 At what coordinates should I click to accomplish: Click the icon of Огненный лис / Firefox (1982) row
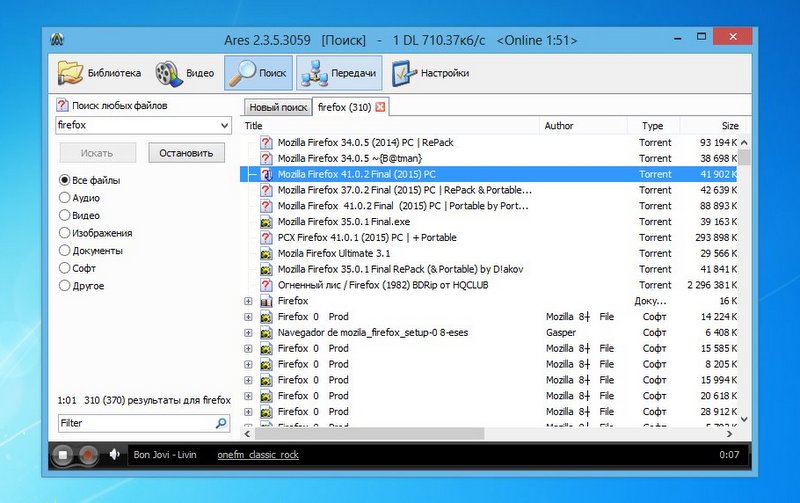[266, 285]
